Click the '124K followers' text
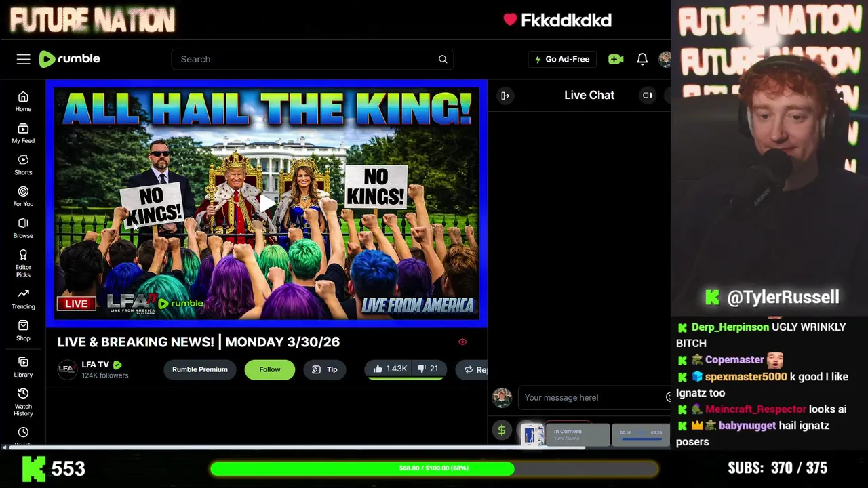This screenshot has width=868, height=488. [104, 375]
